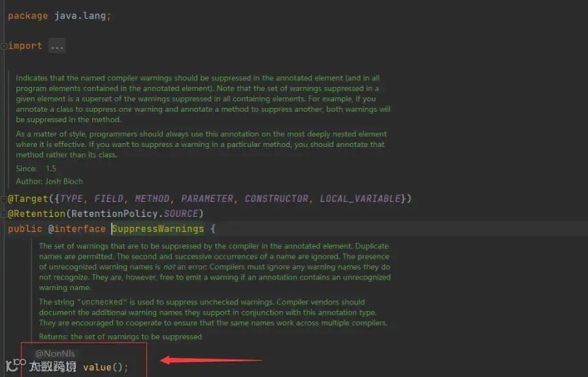
Task: Click the doc paragraph starting 'As a matter of style'
Action: coord(201,144)
